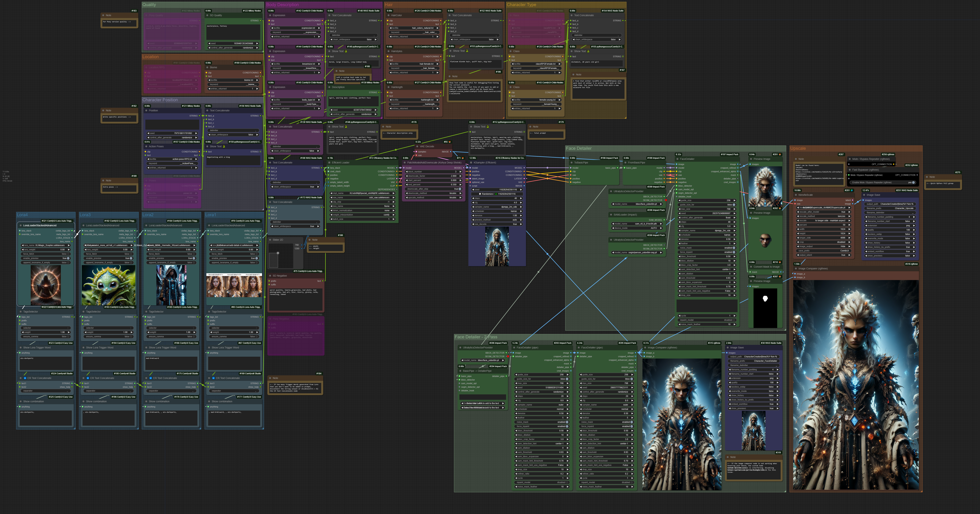This screenshot has height=514, width=980.
Task: Collapse Efficient Loader node via title icon
Action: click(x=329, y=163)
